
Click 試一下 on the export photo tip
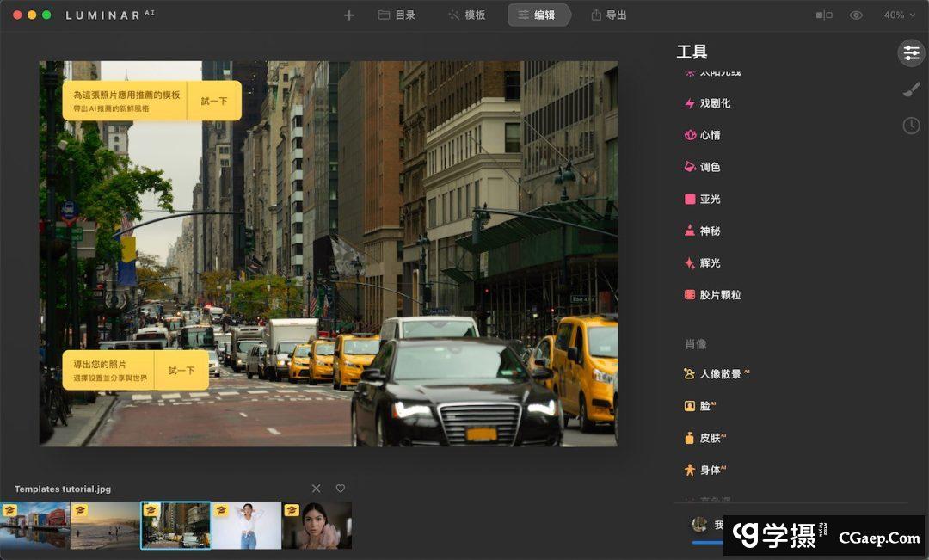coord(181,371)
